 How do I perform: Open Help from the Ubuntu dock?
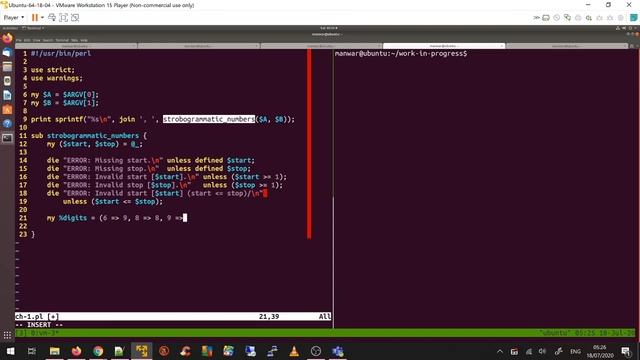7,124
